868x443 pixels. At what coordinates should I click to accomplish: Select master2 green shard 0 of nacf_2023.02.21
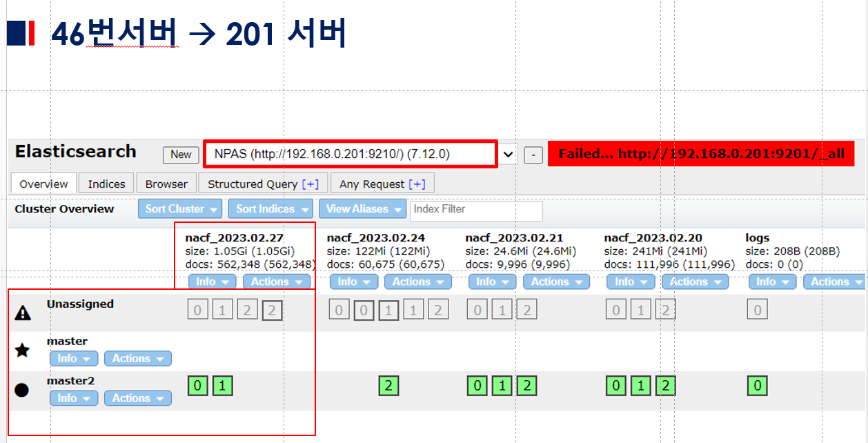click(477, 385)
